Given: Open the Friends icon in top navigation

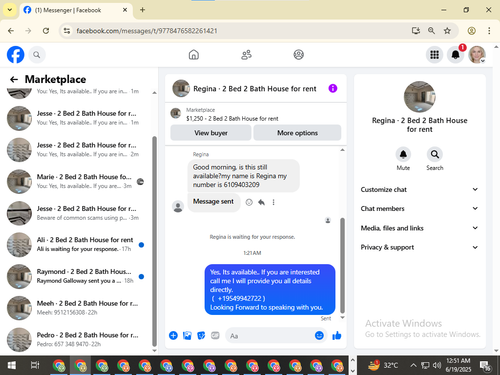Looking at the screenshot, I should (x=246, y=55).
